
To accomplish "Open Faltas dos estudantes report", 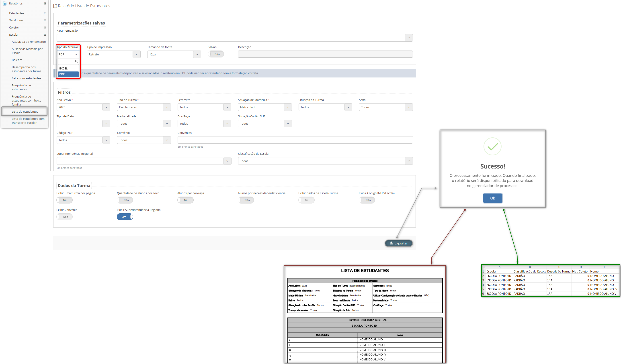I will tap(26, 78).
